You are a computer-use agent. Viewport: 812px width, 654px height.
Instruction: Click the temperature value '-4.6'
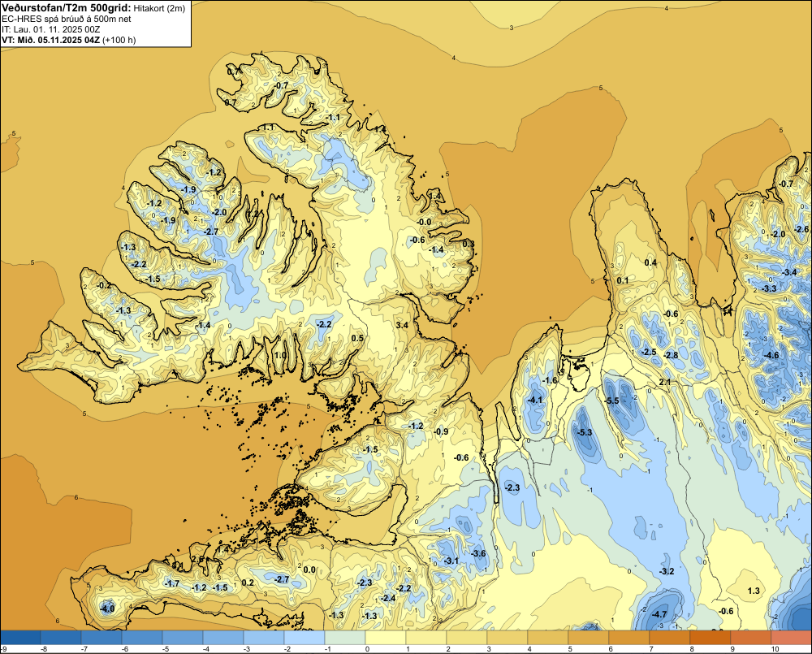click(771, 355)
